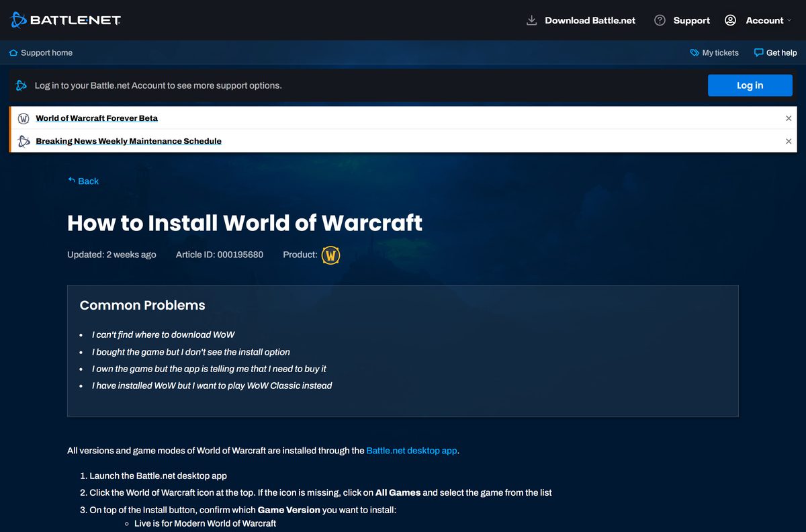
Task: Open Download Battle.net link
Action: 590,20
